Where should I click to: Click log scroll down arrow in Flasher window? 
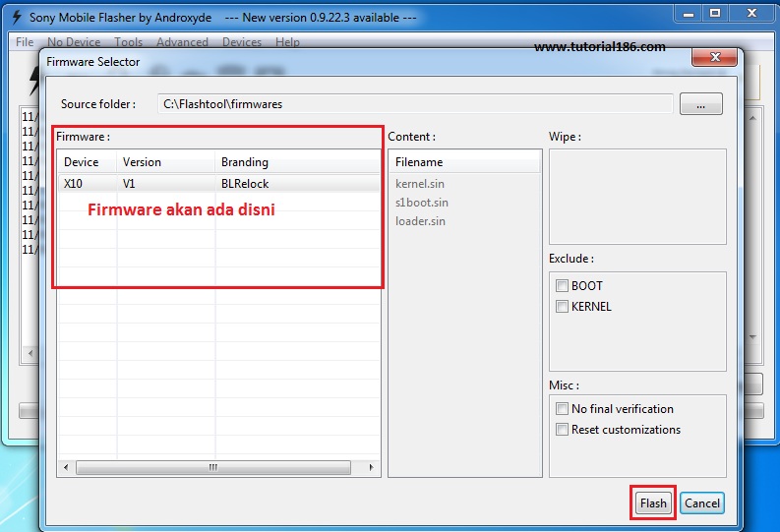[x=752, y=337]
